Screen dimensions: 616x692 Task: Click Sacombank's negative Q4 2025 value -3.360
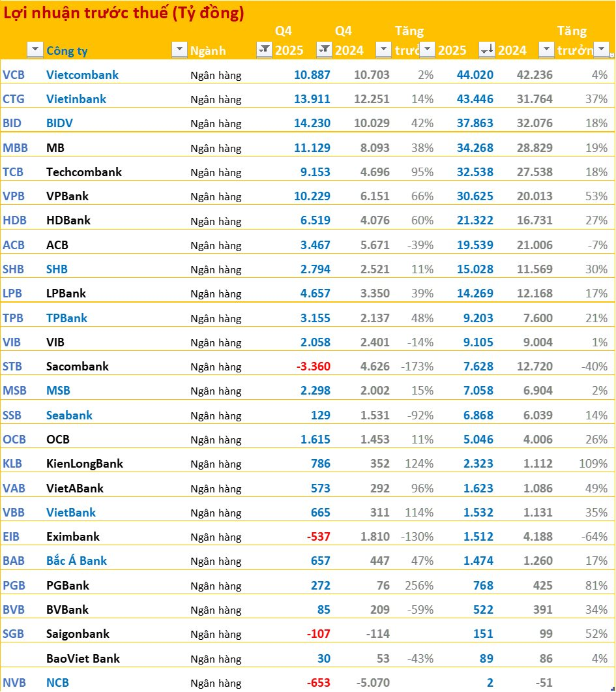pyautogui.click(x=313, y=367)
